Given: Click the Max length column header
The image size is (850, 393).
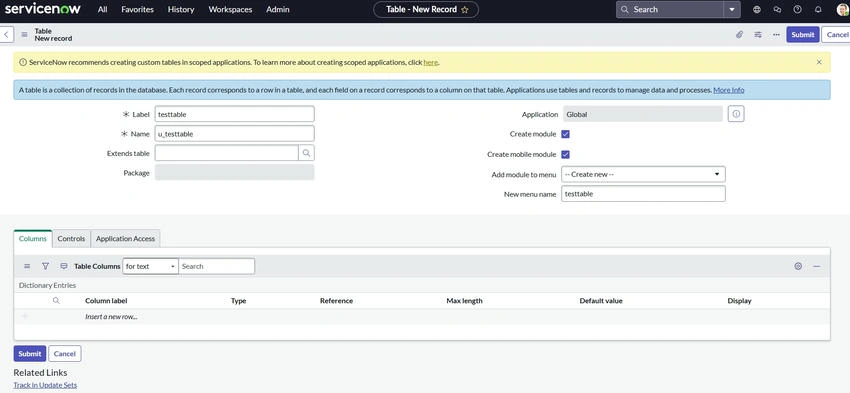Looking at the screenshot, I should (465, 301).
